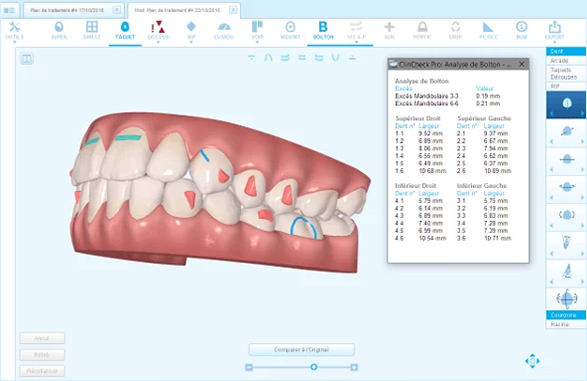Click the MOVMT play movement icon

click(x=290, y=30)
